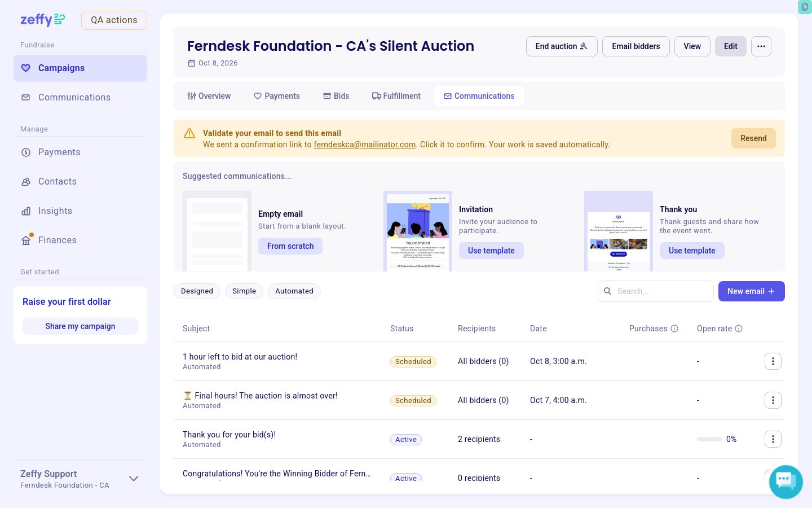This screenshot has height=508, width=812.
Task: Click the more options ellipsis button in header
Action: point(761,46)
